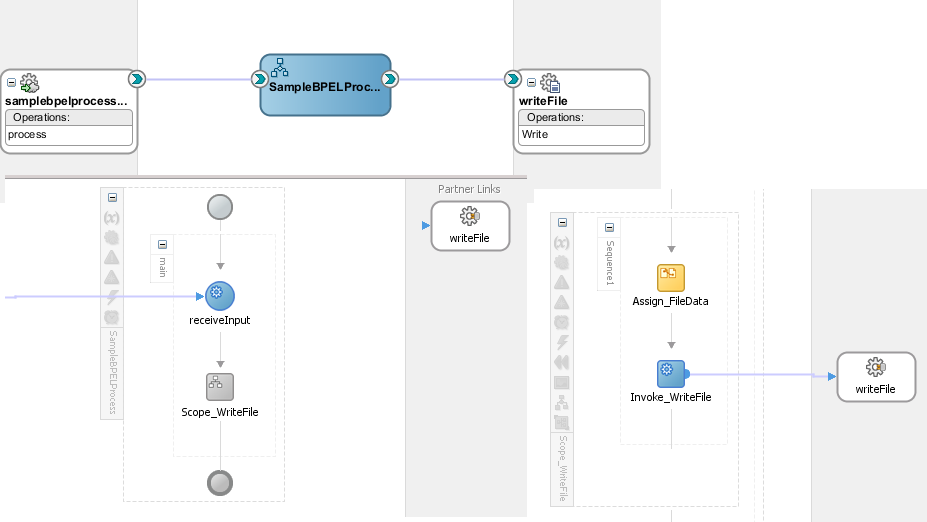
Task: Click lightning event icon in Scope_WriteFile sidebar
Action: tap(562, 342)
